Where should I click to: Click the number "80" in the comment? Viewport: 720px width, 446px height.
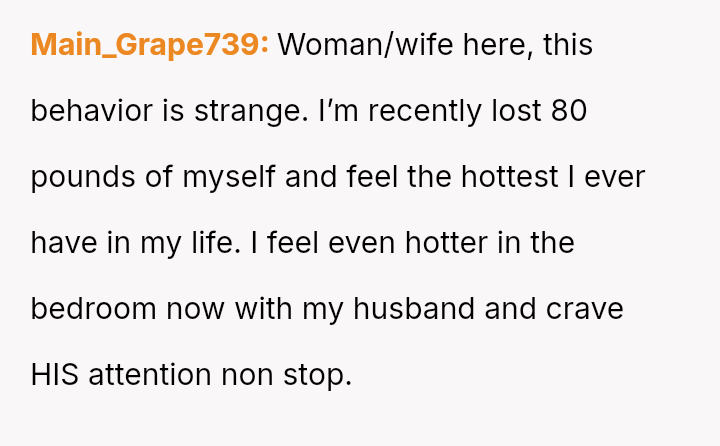click(x=568, y=111)
